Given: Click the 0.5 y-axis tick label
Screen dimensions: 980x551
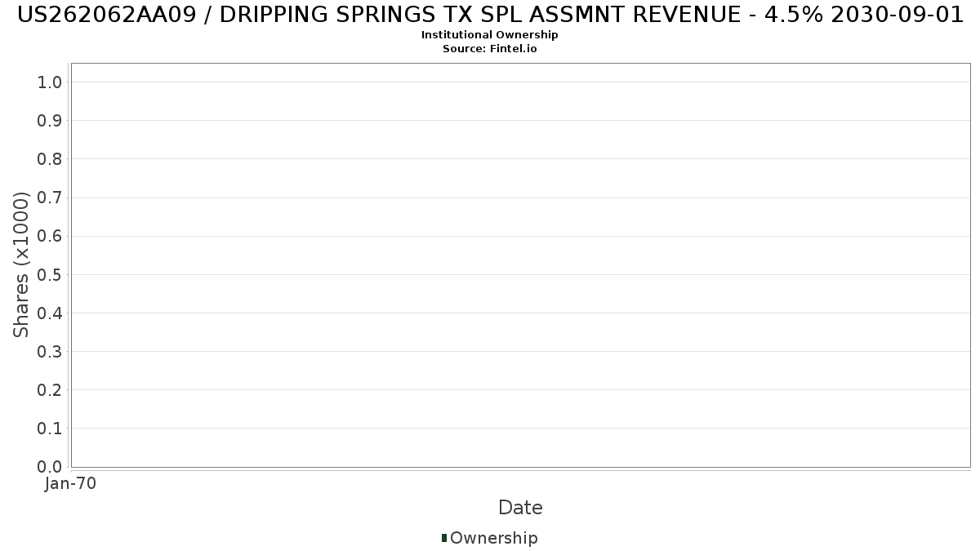Looking at the screenshot, I should click(49, 274).
